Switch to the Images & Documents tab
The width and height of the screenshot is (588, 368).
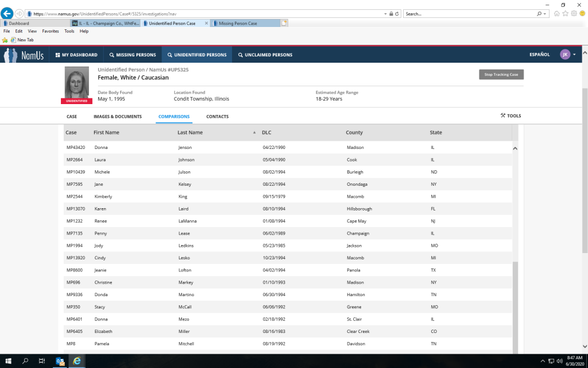117,117
